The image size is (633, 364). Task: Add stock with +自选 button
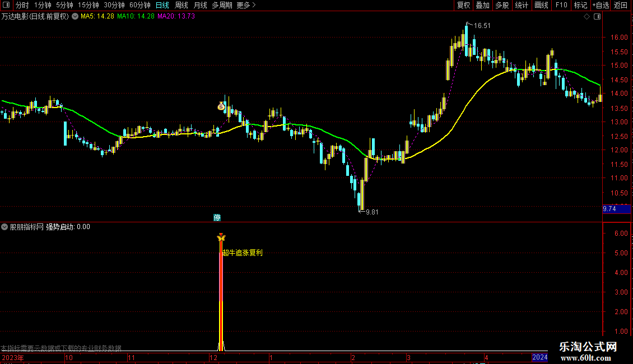[601, 5]
